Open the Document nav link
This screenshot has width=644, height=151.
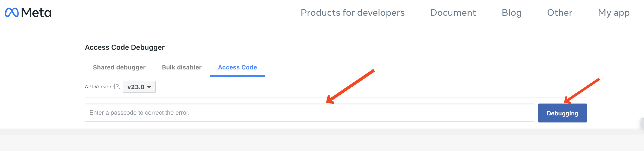point(453,13)
